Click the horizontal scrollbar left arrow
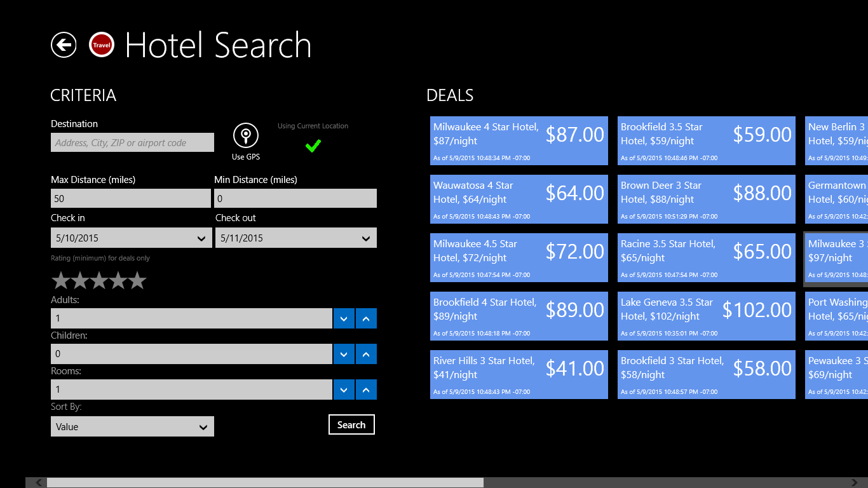This screenshot has height=488, width=868. (x=39, y=483)
